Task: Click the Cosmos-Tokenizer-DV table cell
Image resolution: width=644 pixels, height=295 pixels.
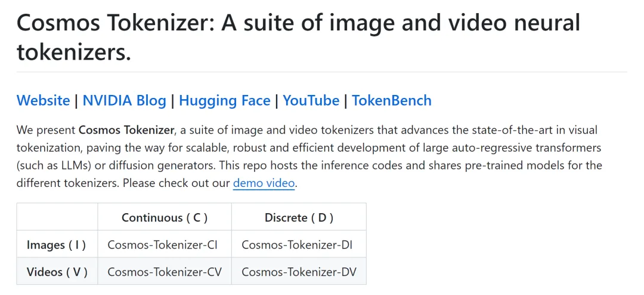Action: pos(299,272)
